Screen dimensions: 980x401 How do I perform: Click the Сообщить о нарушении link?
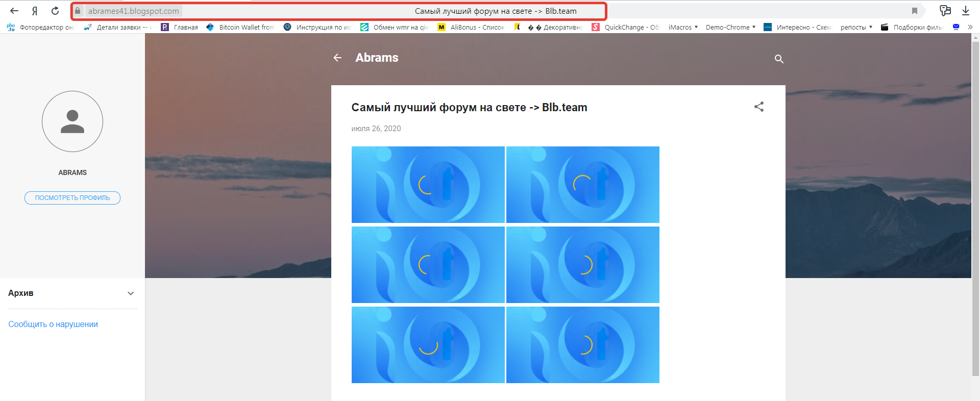53,324
